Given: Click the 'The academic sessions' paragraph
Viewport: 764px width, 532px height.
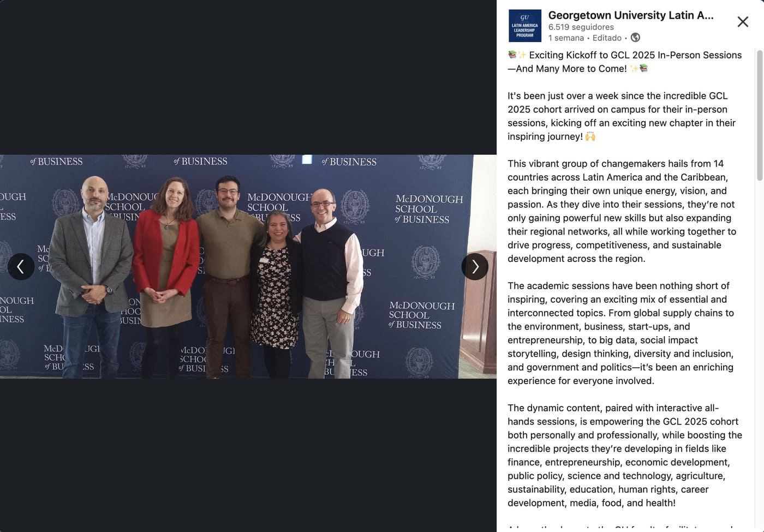Looking at the screenshot, I should click(x=621, y=333).
